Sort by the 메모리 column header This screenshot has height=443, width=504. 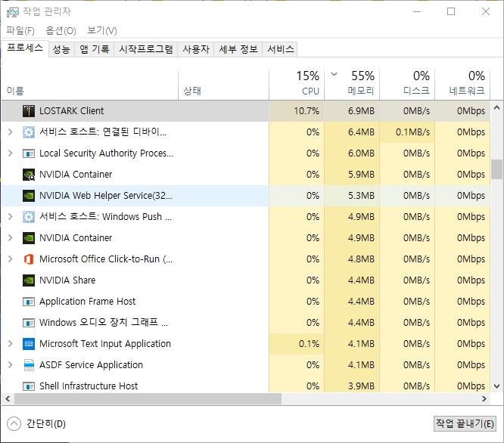pyautogui.click(x=352, y=85)
